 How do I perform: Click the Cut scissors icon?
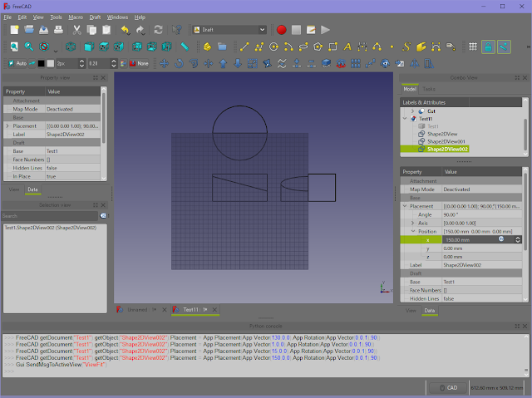76,30
